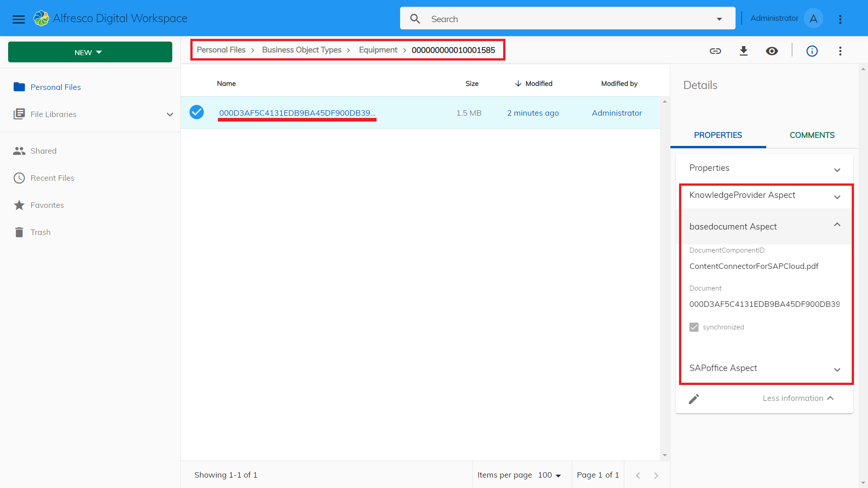The width and height of the screenshot is (868, 488).
Task: Select the PROPERTIES tab
Action: pos(718,135)
